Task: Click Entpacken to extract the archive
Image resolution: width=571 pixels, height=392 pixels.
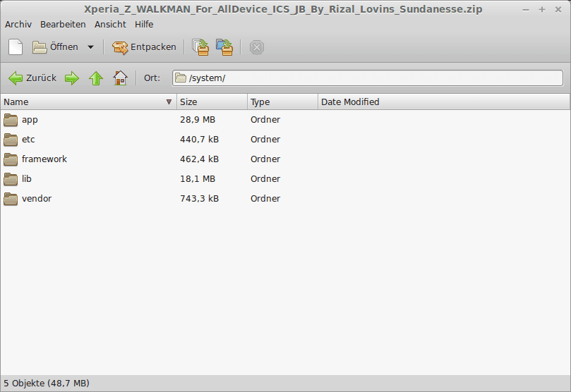Action: tap(144, 47)
